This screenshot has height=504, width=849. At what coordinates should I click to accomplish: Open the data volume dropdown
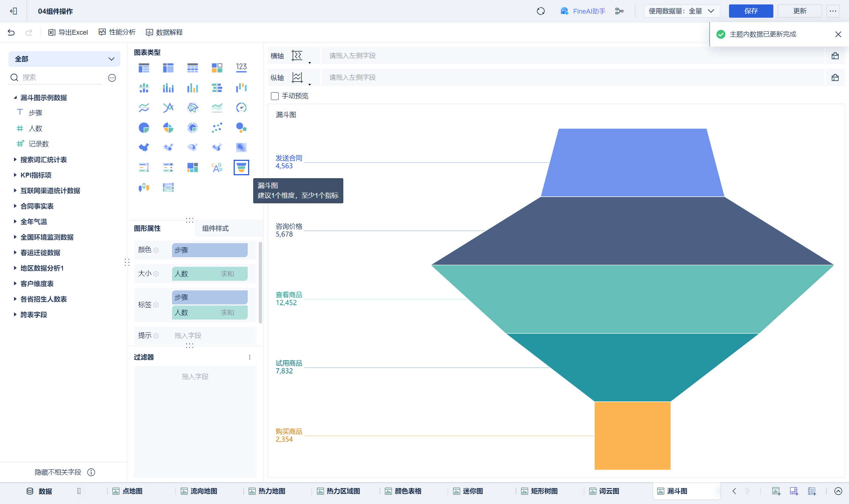coord(682,11)
